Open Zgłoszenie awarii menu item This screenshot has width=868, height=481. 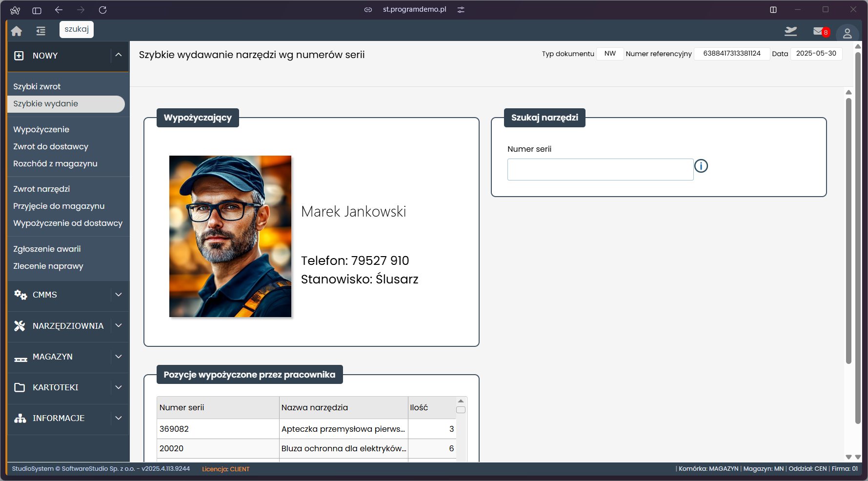(47, 249)
